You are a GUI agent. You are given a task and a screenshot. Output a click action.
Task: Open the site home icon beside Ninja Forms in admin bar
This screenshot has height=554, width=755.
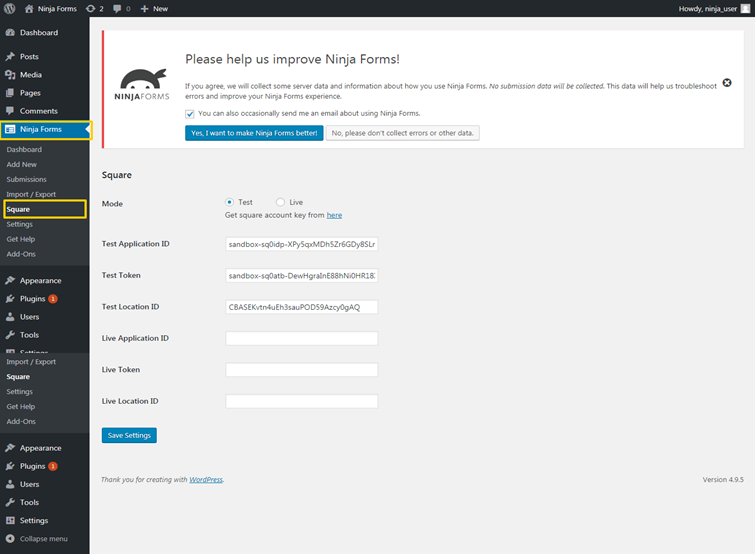click(x=29, y=9)
